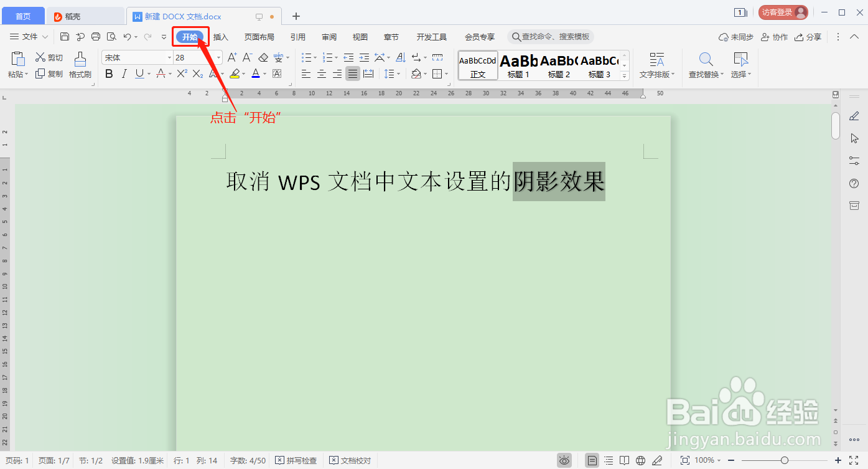Screen dimensions: 868x469
Task: Cut the selected text with 剪切
Action: tap(49, 58)
